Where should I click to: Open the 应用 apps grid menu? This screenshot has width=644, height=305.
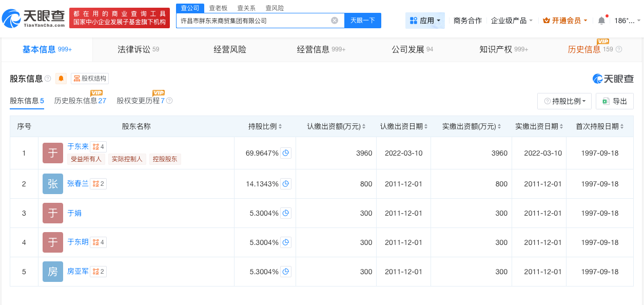[425, 20]
